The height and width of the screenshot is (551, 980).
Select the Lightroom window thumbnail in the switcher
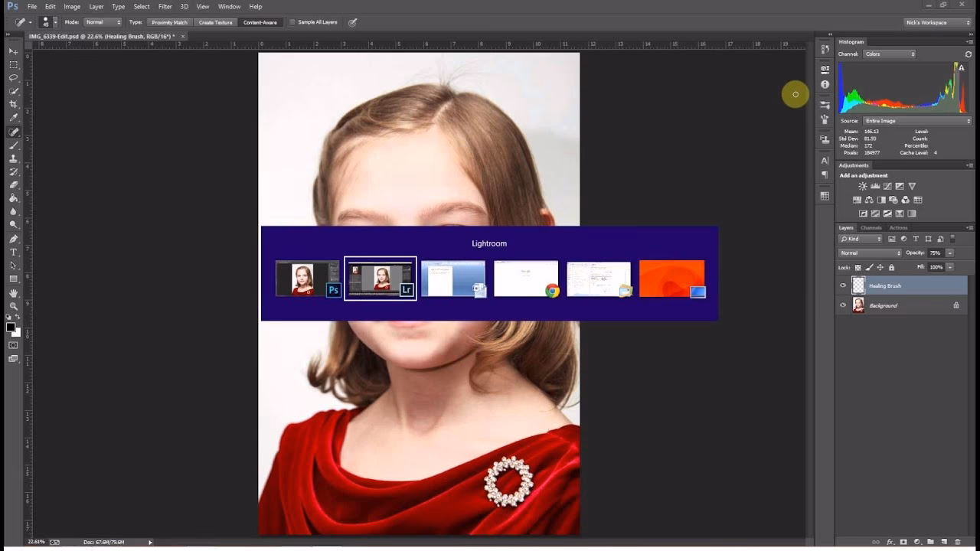tap(381, 279)
